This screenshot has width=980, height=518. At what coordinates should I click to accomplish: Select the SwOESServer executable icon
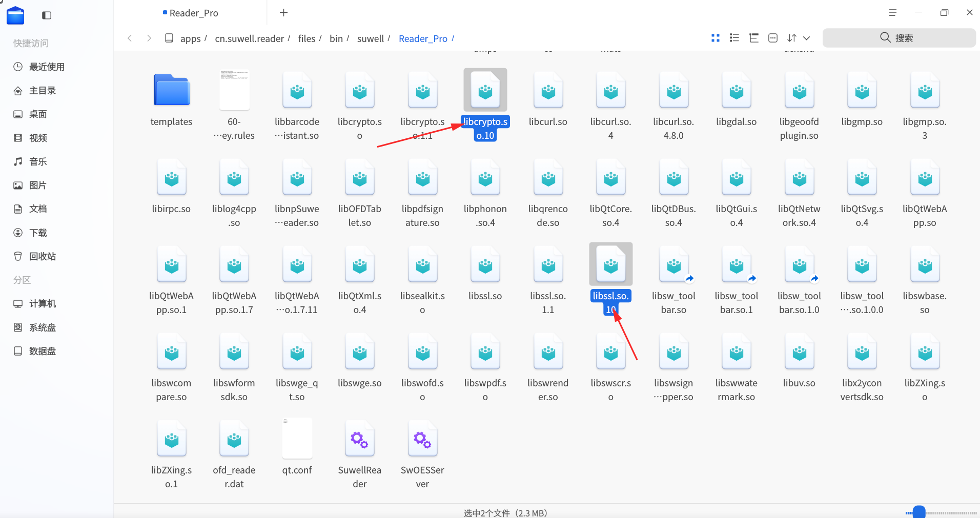point(423,439)
